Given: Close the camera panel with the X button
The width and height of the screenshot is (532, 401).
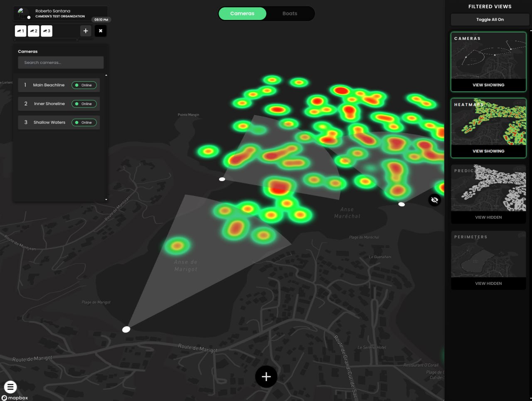Looking at the screenshot, I should pos(101,31).
